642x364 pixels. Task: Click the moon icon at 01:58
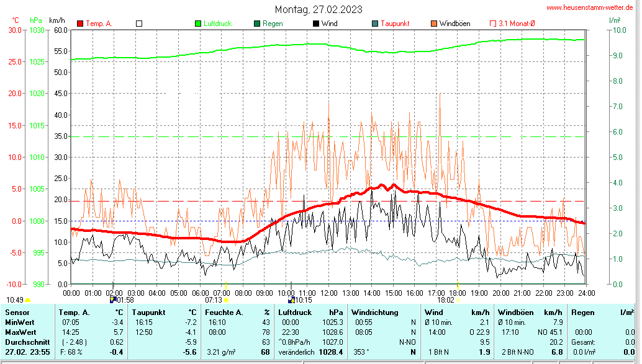pyautogui.click(x=113, y=300)
